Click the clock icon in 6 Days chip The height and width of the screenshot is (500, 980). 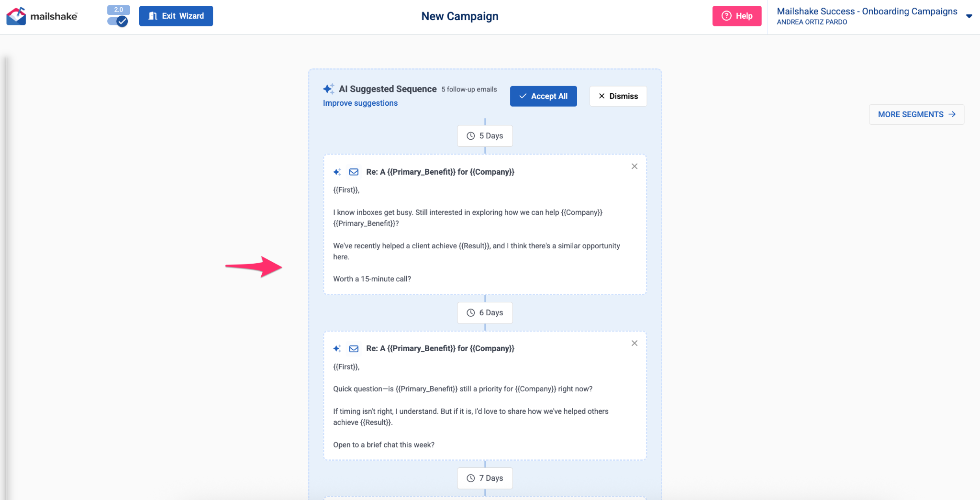[471, 313]
